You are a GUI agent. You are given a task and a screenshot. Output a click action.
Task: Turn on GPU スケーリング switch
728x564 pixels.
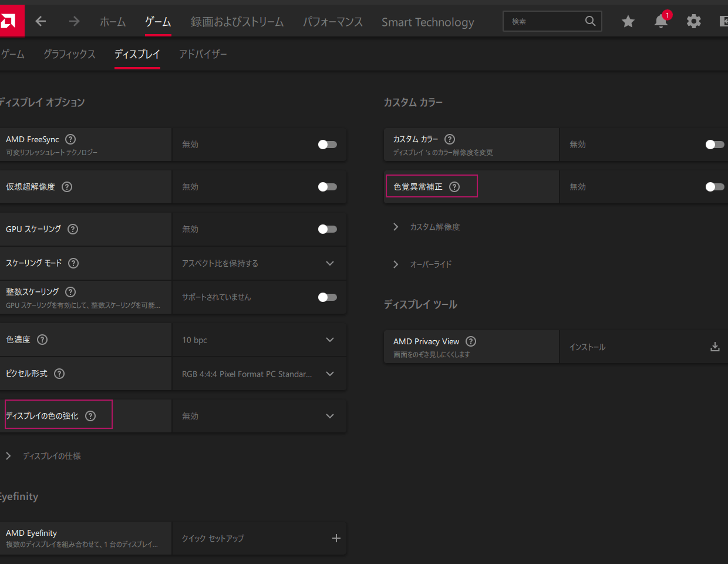click(328, 229)
